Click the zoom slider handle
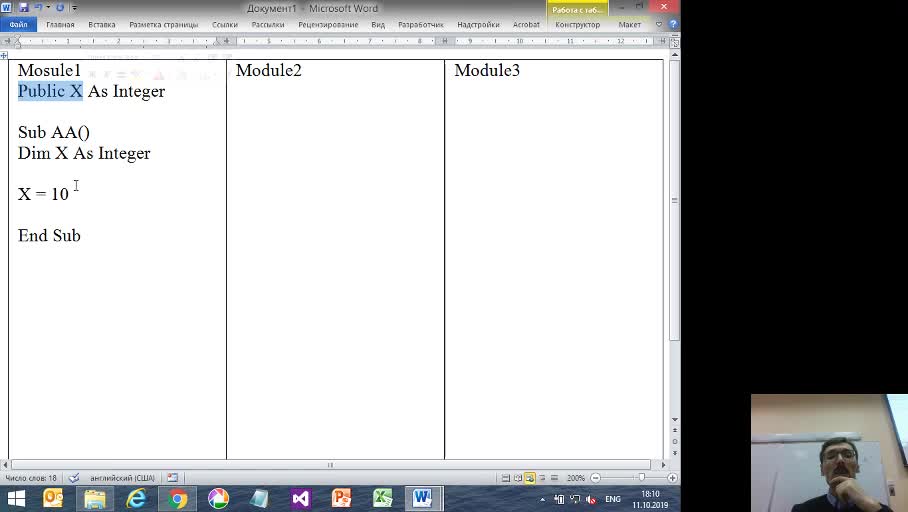Image resolution: width=908 pixels, height=512 pixels. (642, 478)
